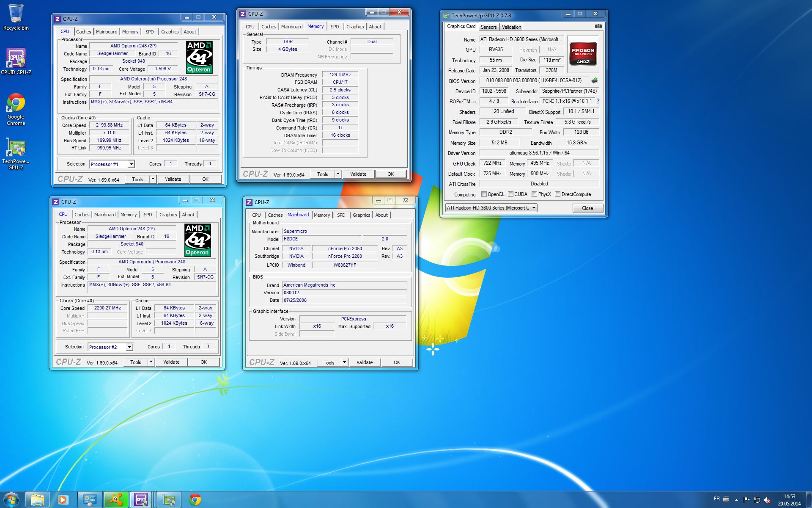The image size is (812, 508).
Task: Click the keyboard tray icon beside FR
Action: [726, 499]
